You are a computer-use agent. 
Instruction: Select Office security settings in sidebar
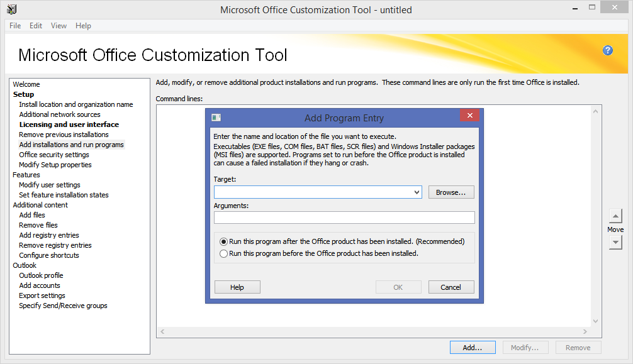coord(53,154)
